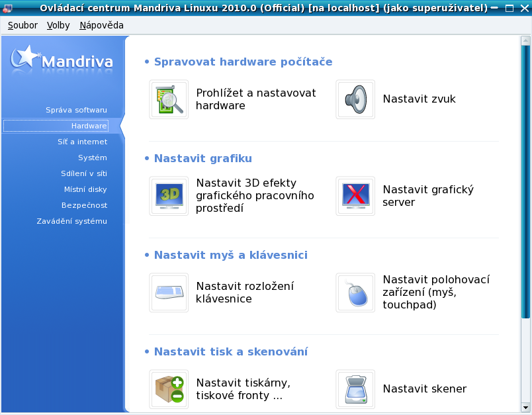
Task: Open the printer setup box icon
Action: click(x=169, y=389)
